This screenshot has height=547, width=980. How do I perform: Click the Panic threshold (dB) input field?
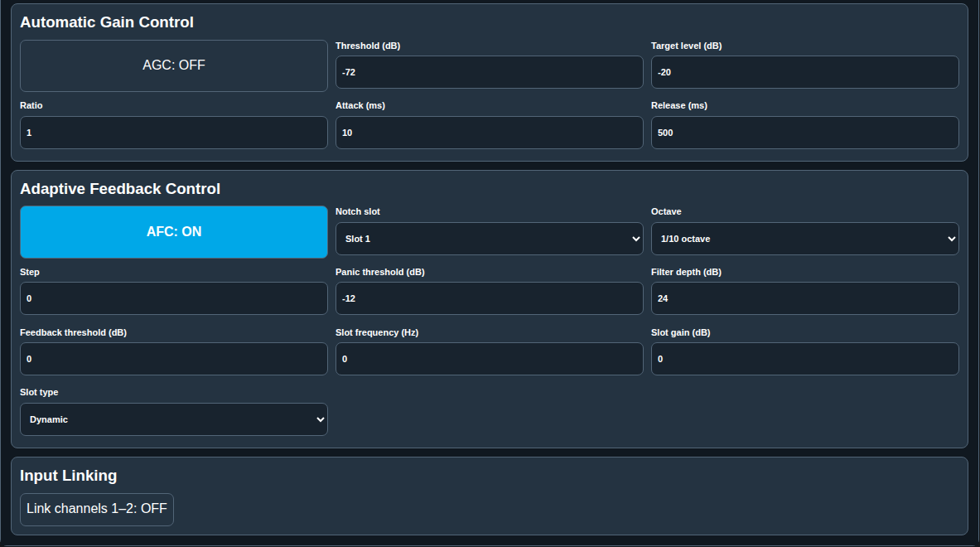click(x=490, y=298)
